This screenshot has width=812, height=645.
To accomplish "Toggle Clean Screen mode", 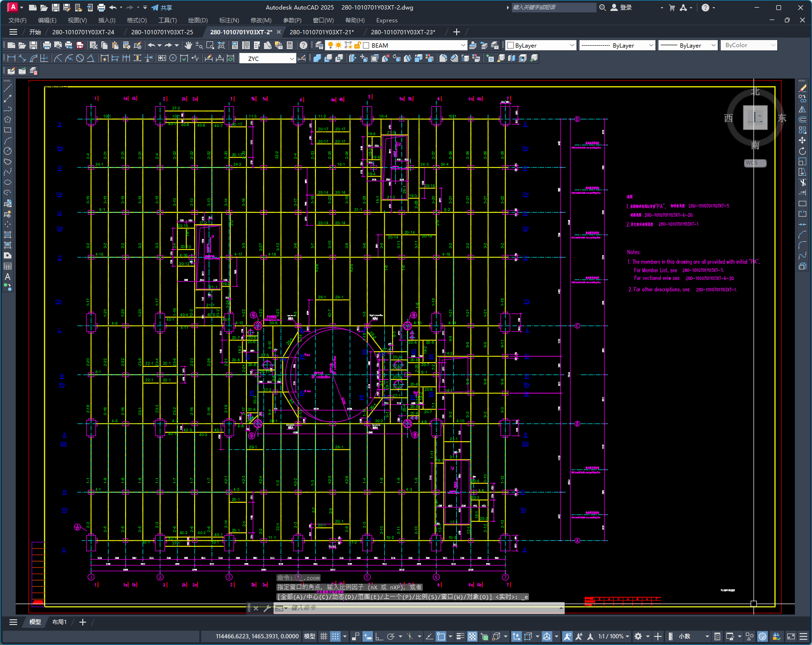I will pos(791,636).
